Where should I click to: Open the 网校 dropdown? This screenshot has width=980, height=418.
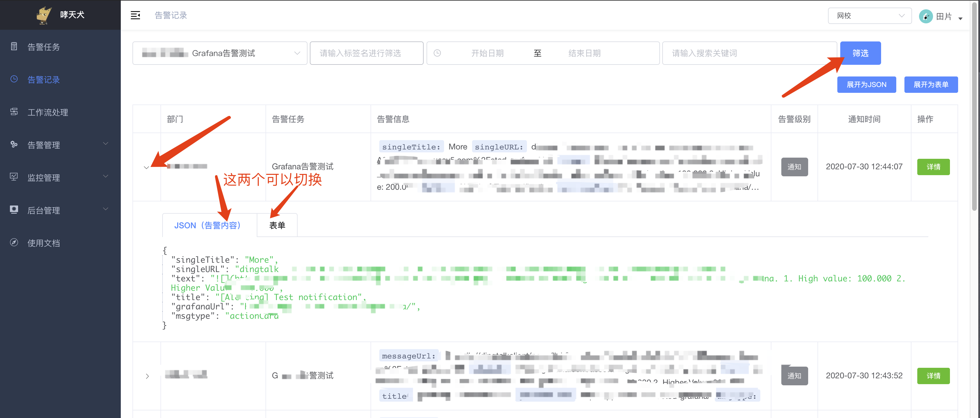tap(870, 15)
